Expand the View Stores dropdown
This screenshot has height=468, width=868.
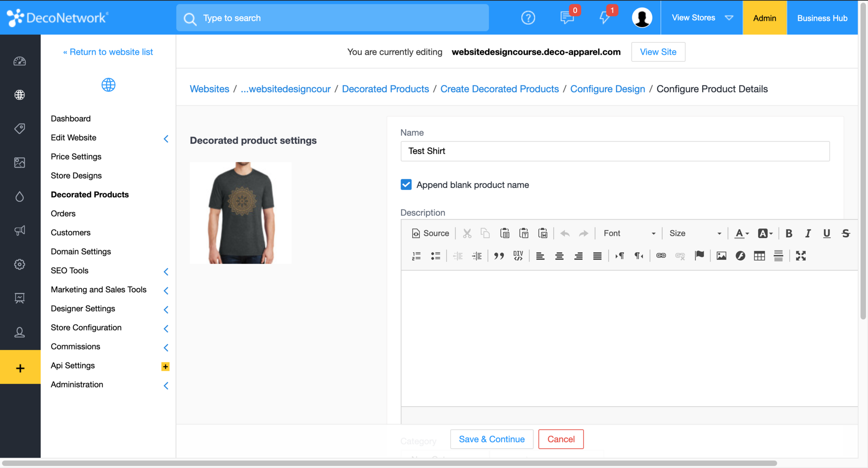[702, 18]
